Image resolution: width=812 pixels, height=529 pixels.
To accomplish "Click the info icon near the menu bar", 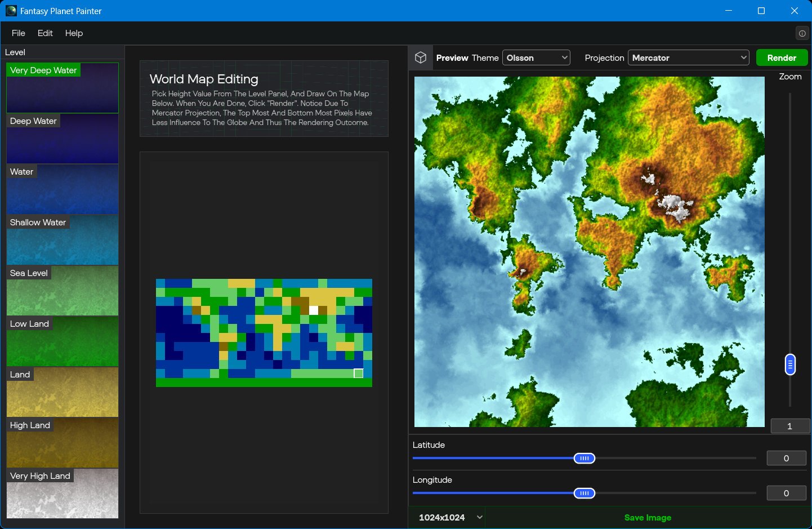I will click(802, 33).
